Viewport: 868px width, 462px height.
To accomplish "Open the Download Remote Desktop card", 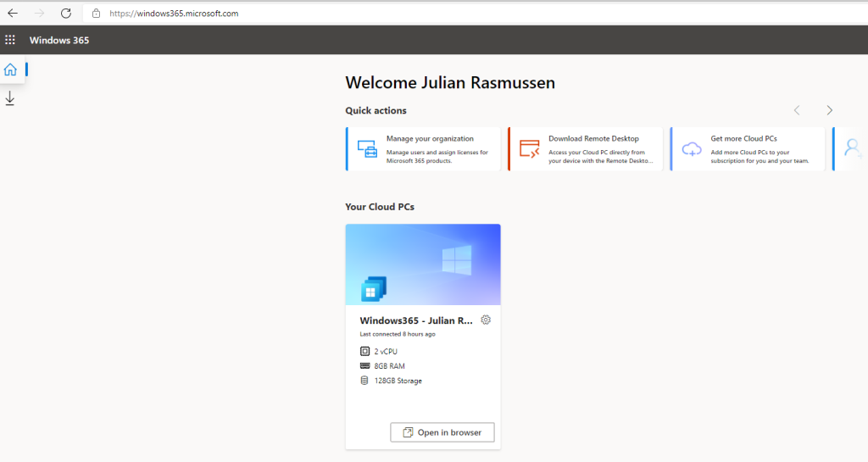I will click(x=586, y=149).
